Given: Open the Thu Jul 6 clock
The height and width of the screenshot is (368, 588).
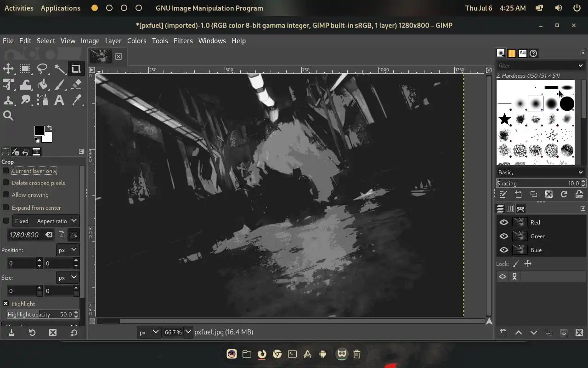Looking at the screenshot, I should point(495,8).
